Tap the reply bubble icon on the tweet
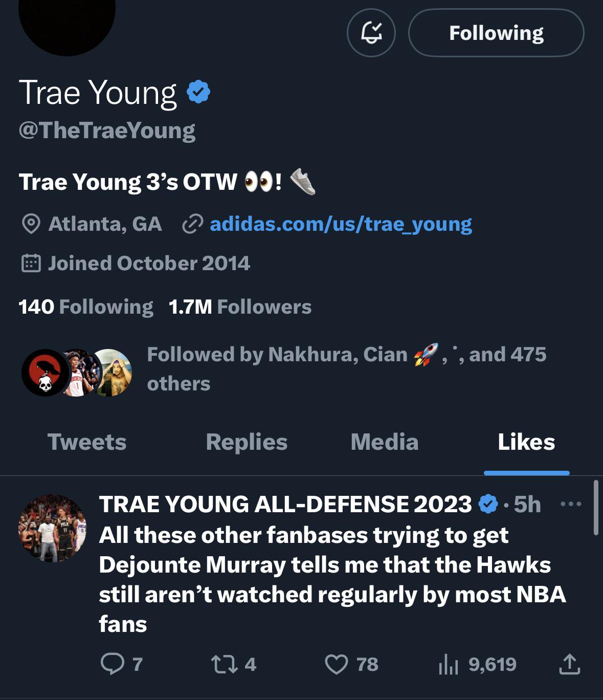This screenshot has height=700, width=603. (x=113, y=664)
